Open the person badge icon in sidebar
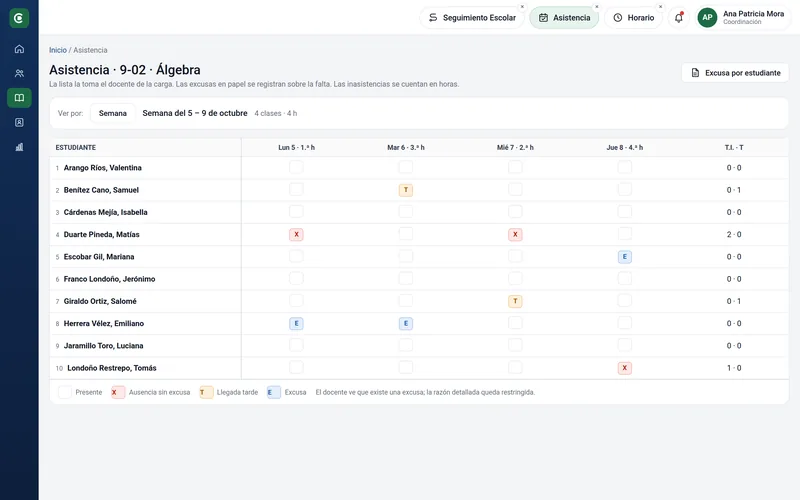Screen dimensions: 800x500 (x=19, y=122)
